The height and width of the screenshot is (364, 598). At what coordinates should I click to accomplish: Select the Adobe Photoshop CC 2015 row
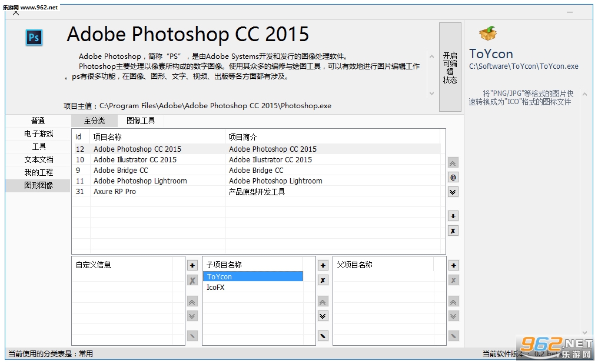coord(256,149)
